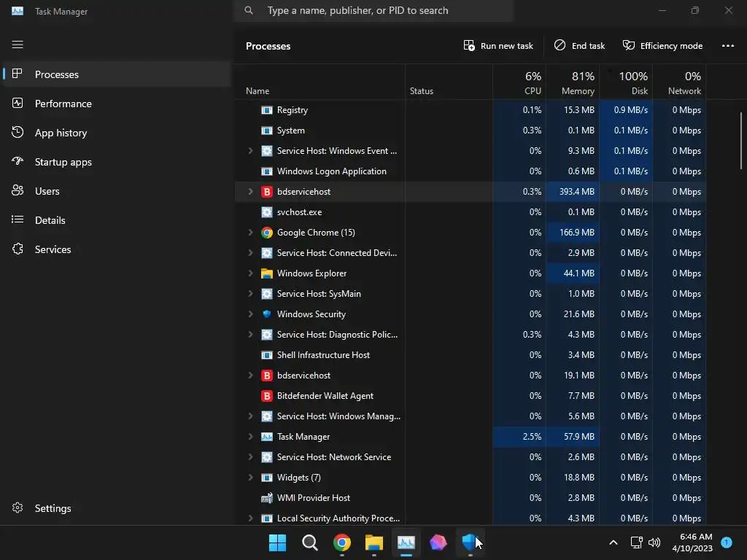
Task: Click the 166.9 MB memory cell for Chrome
Action: click(573, 233)
